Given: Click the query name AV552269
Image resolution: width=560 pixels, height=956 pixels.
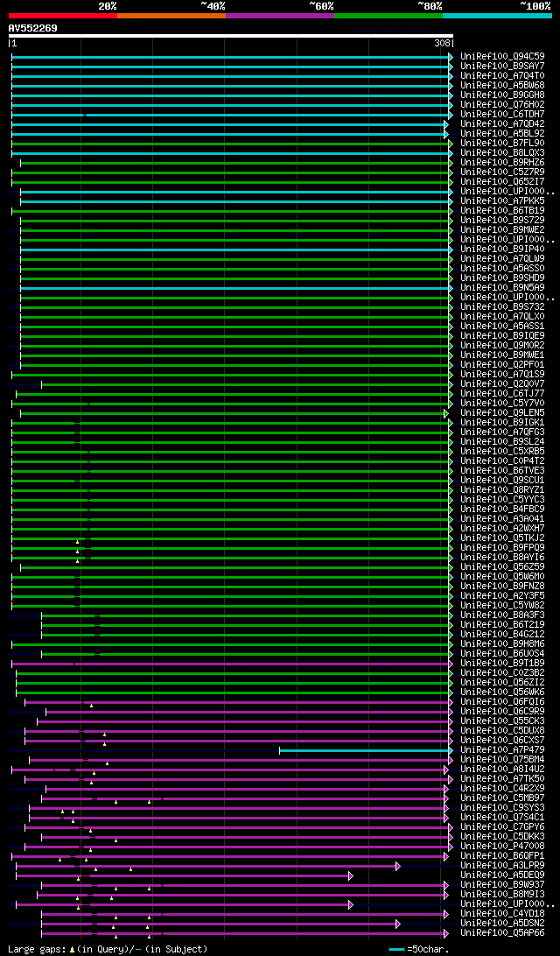Looking at the screenshot, I should [33, 28].
